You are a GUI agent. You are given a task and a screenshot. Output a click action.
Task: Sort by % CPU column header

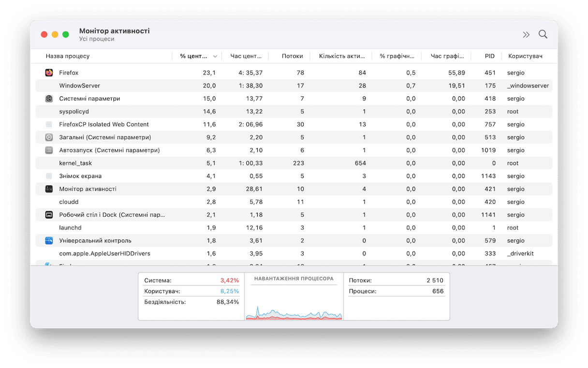pyautogui.click(x=197, y=56)
